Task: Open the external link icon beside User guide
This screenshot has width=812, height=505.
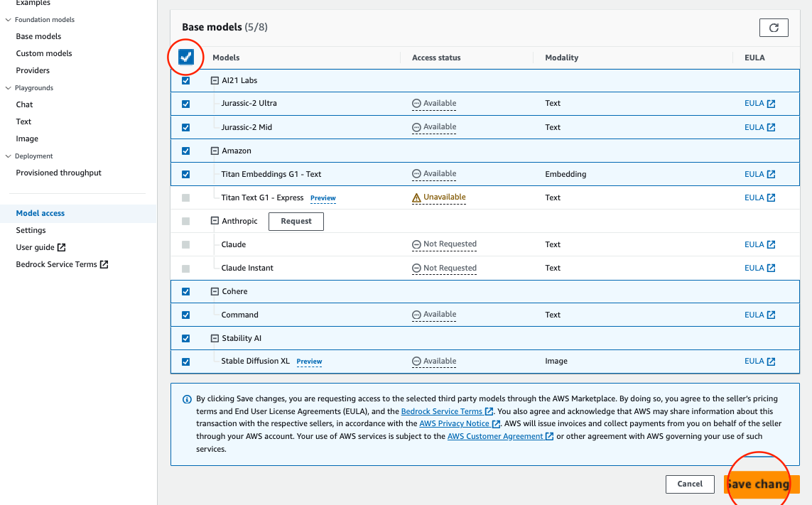Action: coord(61,248)
